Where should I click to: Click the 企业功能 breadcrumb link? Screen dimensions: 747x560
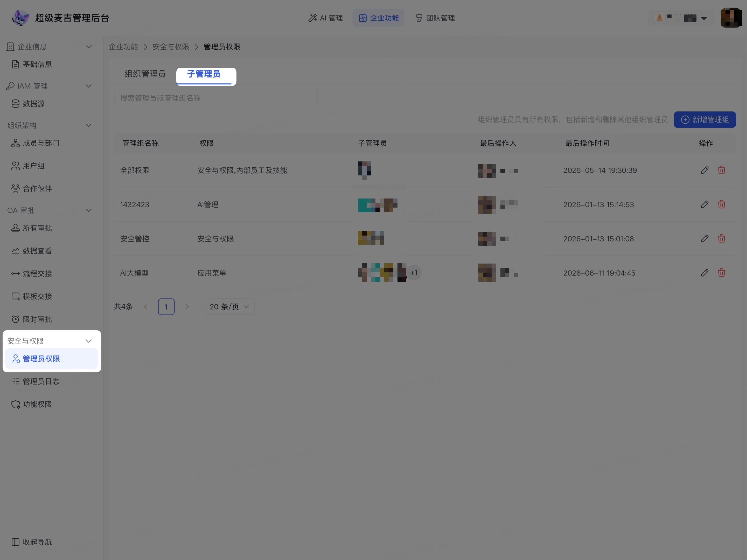[x=123, y=47]
